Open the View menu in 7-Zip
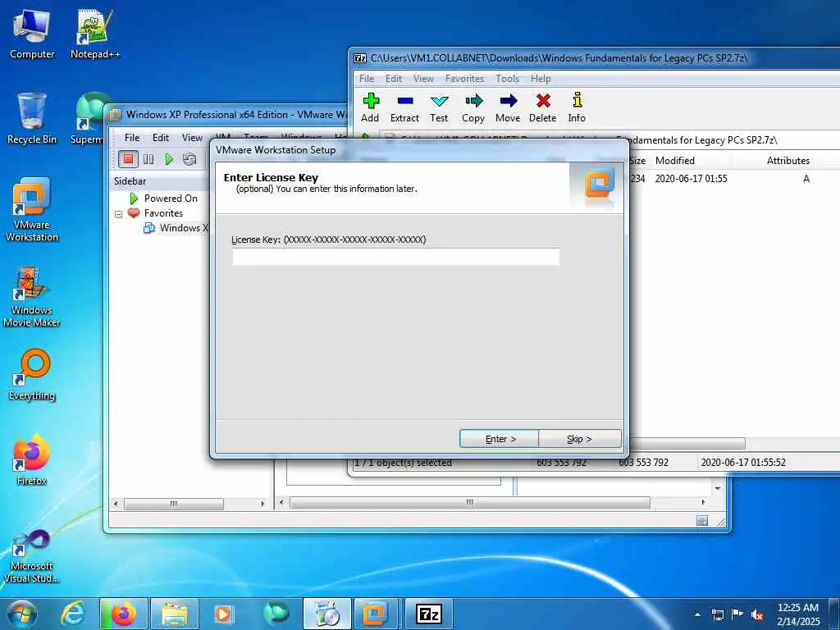The image size is (840, 630). 423,78
